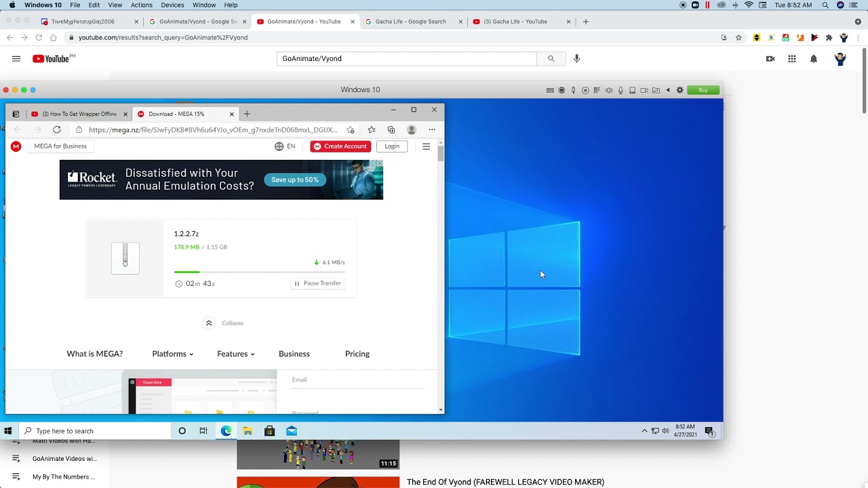
Task: Click the speaker sound icon in Parallels titlebar
Action: click(609, 90)
